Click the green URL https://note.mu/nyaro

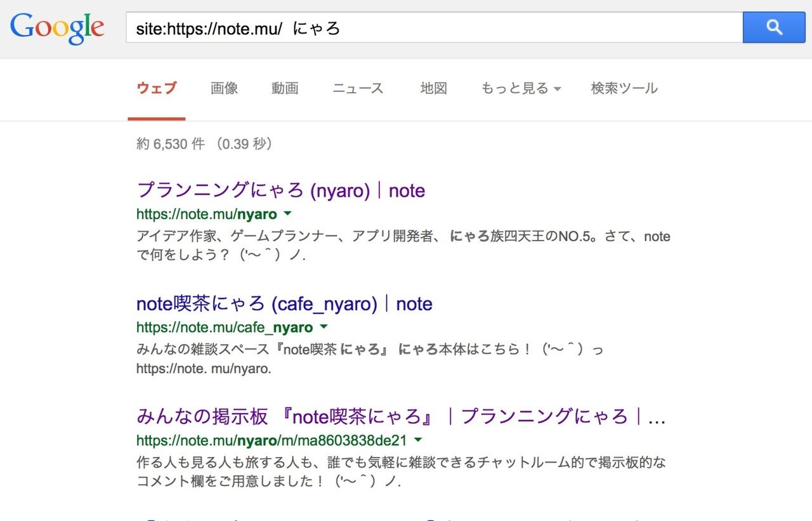207,214
